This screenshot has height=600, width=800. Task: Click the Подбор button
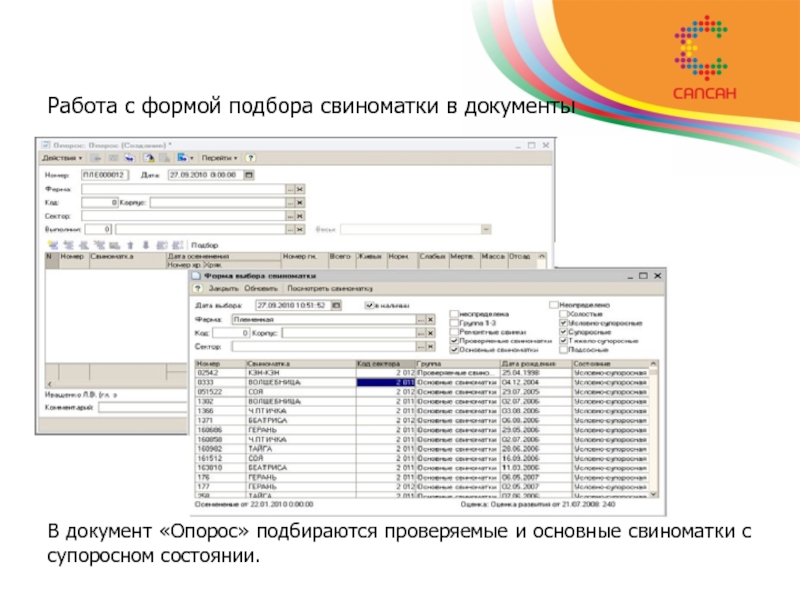point(204,244)
